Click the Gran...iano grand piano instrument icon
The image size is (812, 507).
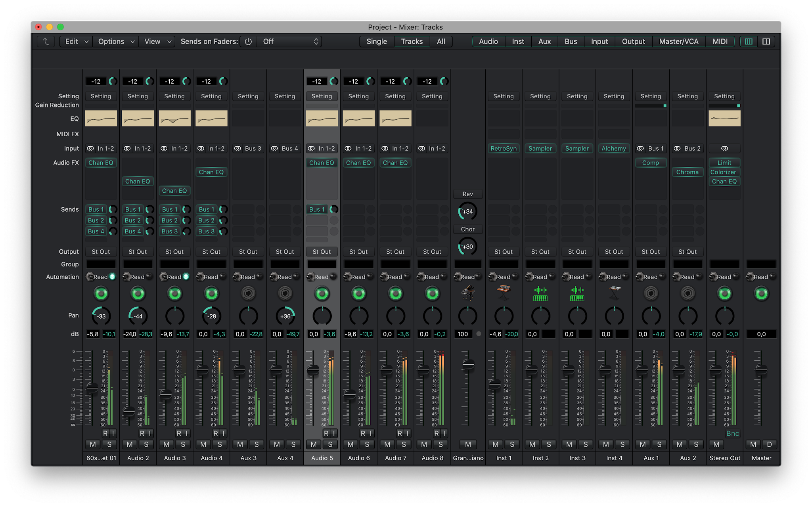tap(468, 293)
